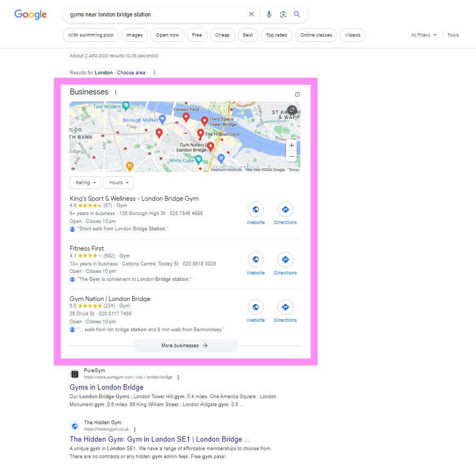Get Directions to Gym Nation London Bridge
Viewport: 476px width, 464px height.
tap(285, 307)
